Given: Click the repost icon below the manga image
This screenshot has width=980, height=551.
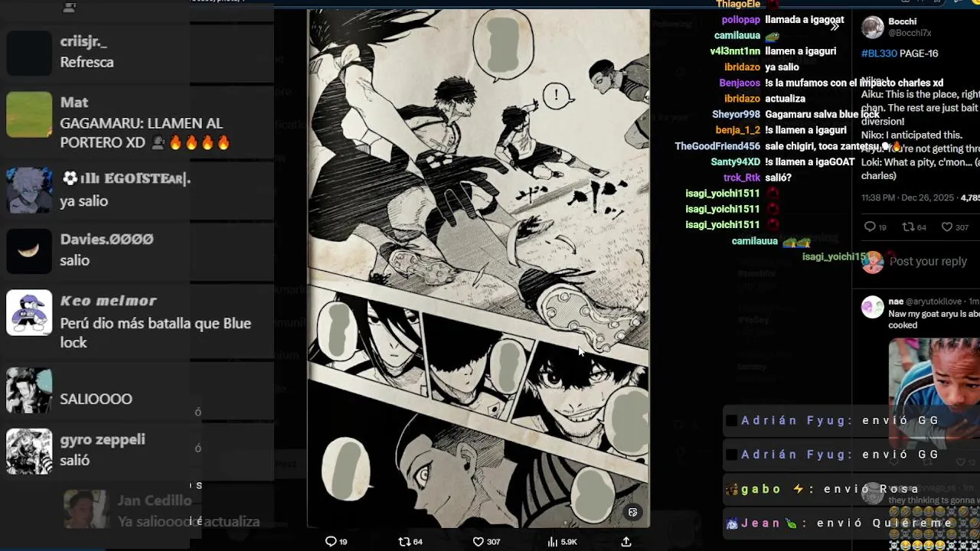Looking at the screenshot, I should (404, 541).
